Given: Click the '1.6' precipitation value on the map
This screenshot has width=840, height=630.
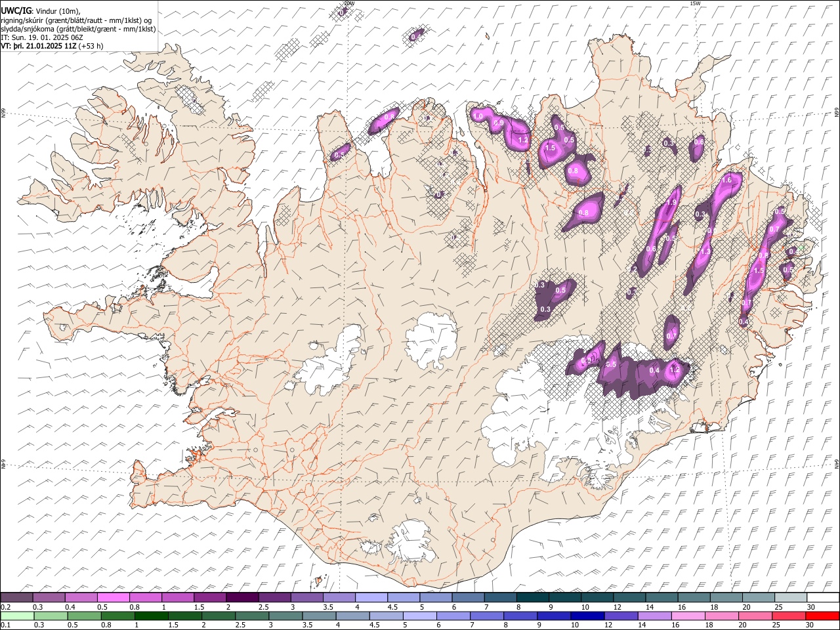Looking at the screenshot, I should point(726,180).
